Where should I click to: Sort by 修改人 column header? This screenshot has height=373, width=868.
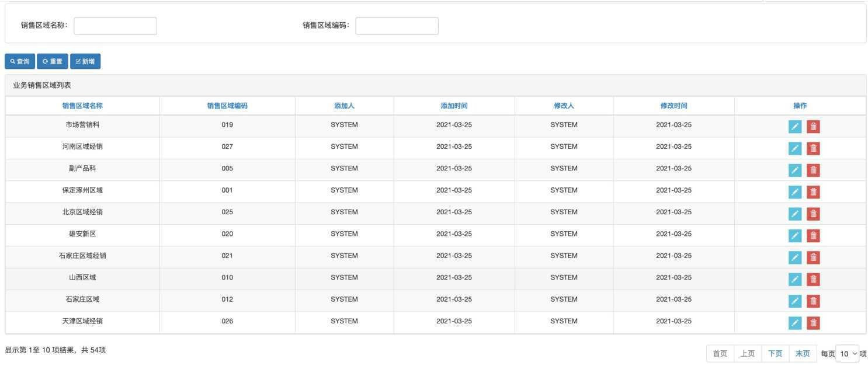[564, 106]
